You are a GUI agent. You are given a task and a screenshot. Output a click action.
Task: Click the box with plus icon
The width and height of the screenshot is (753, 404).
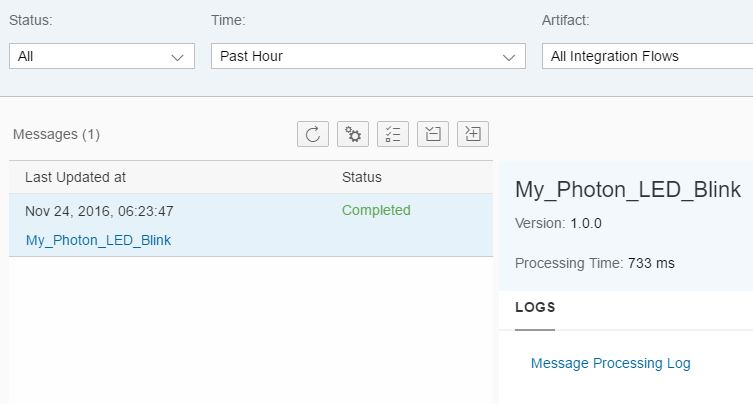click(x=473, y=134)
